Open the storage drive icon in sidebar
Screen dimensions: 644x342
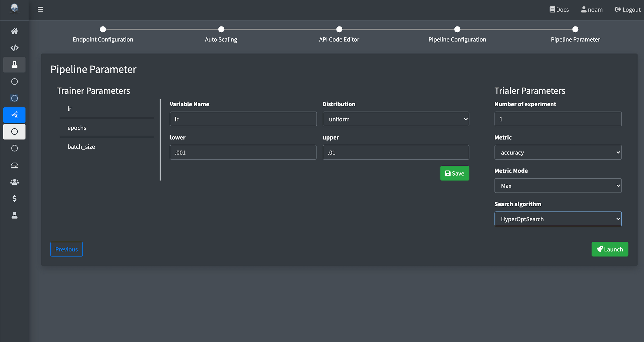(14, 165)
